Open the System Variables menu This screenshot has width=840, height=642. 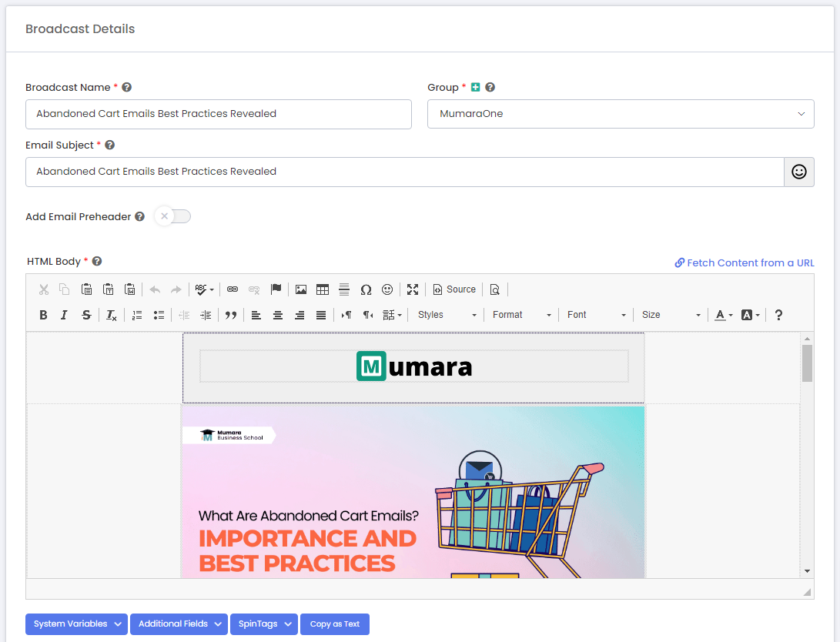[76, 624]
